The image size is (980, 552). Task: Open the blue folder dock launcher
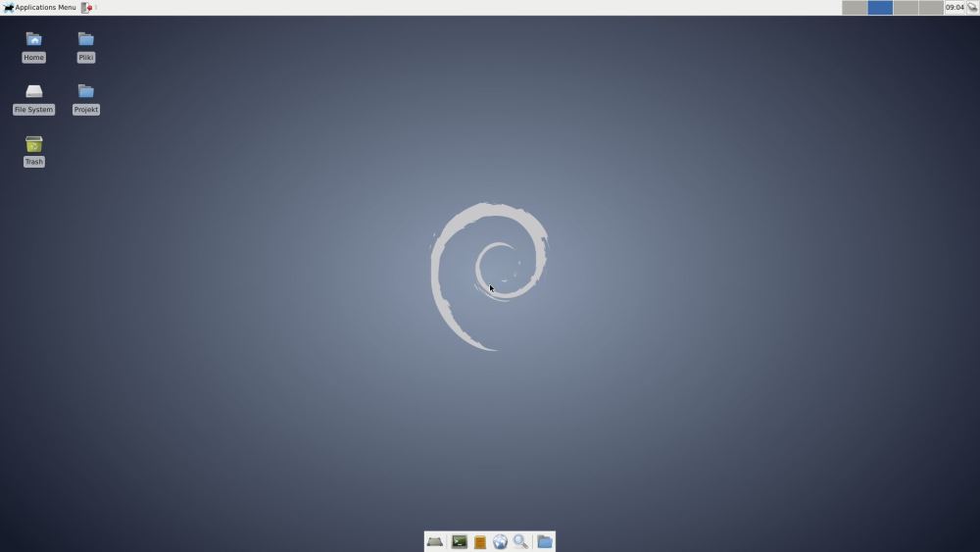point(545,541)
